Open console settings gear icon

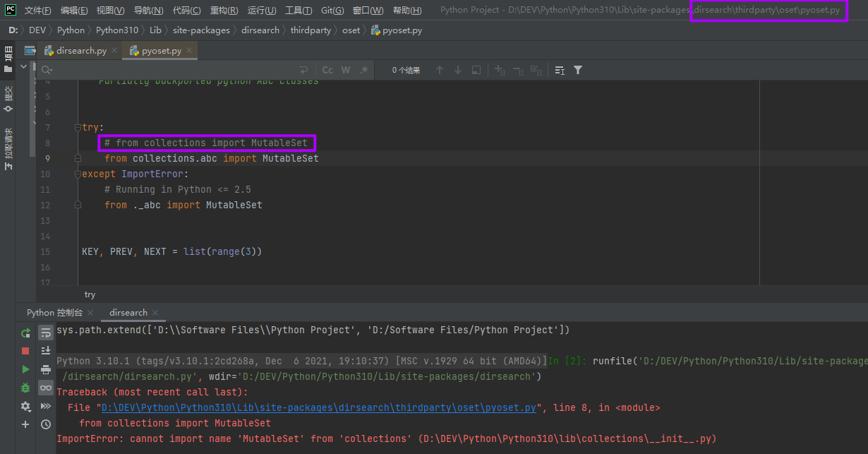pyautogui.click(x=25, y=406)
